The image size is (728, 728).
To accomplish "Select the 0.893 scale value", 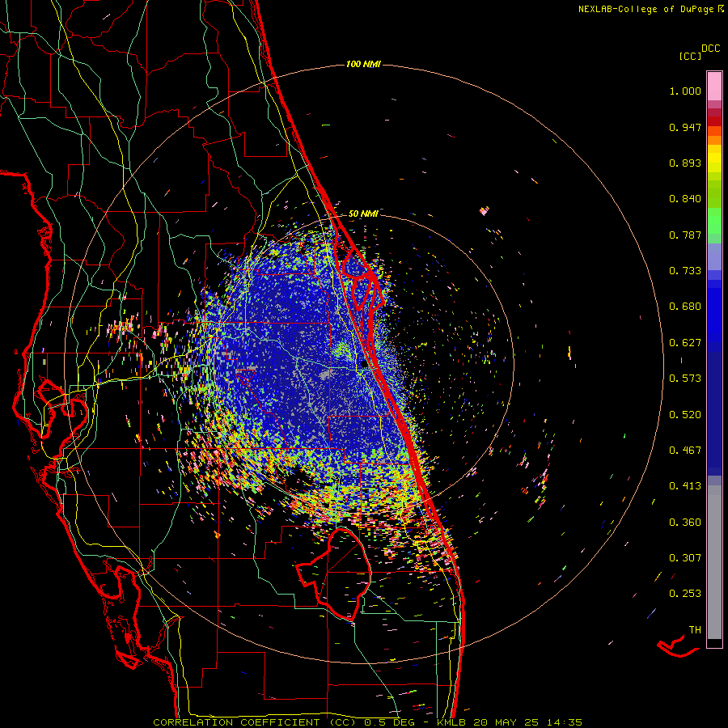I will point(685,163).
